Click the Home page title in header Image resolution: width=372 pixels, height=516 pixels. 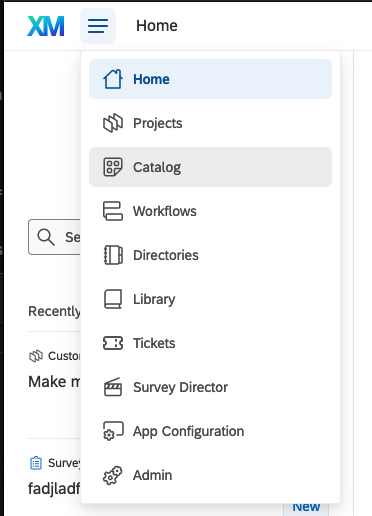point(157,26)
